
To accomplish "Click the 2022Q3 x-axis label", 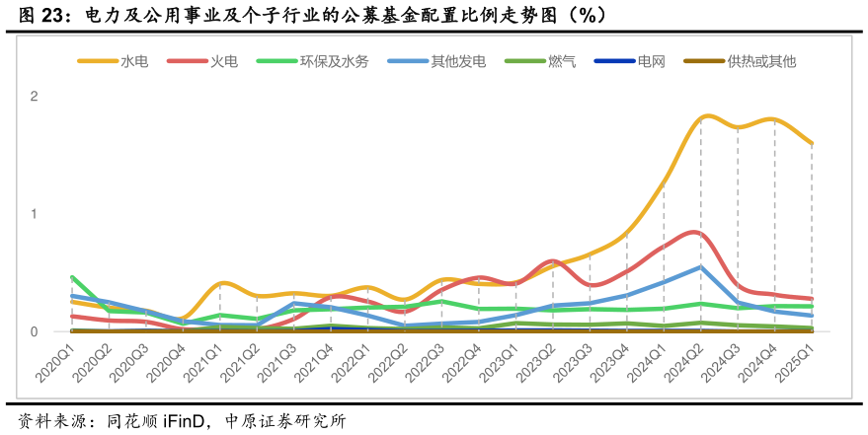I will 426,362.
